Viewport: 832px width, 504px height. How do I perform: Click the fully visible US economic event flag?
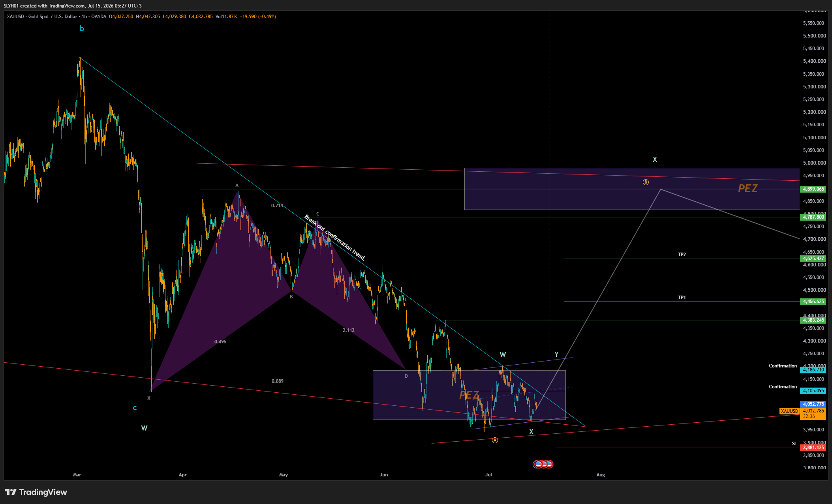pyautogui.click(x=538, y=464)
